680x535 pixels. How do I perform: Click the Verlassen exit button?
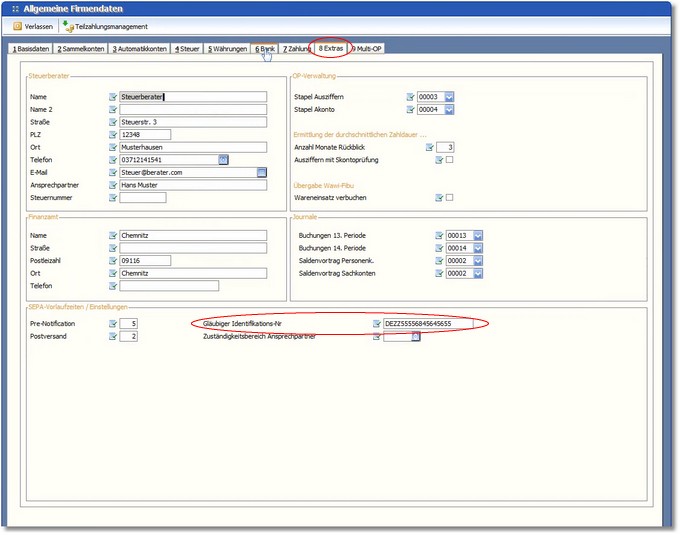tap(33, 26)
